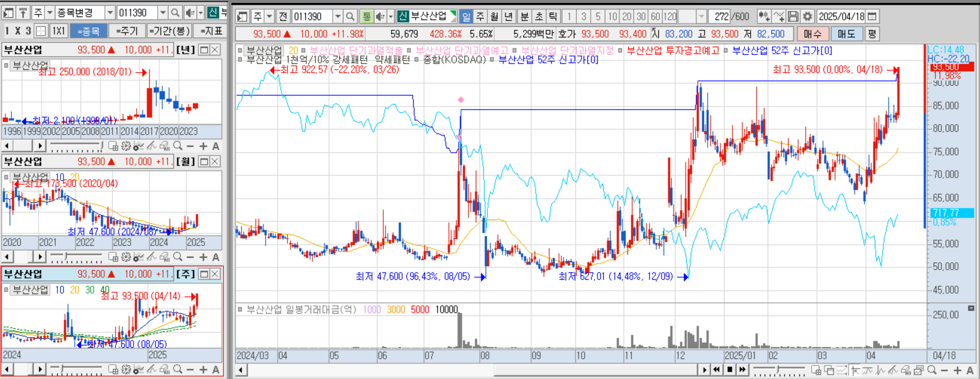Screen dimensions: 980x379
Task: Click the grid layout icon beside 1 X 3
Action: pos(41,31)
